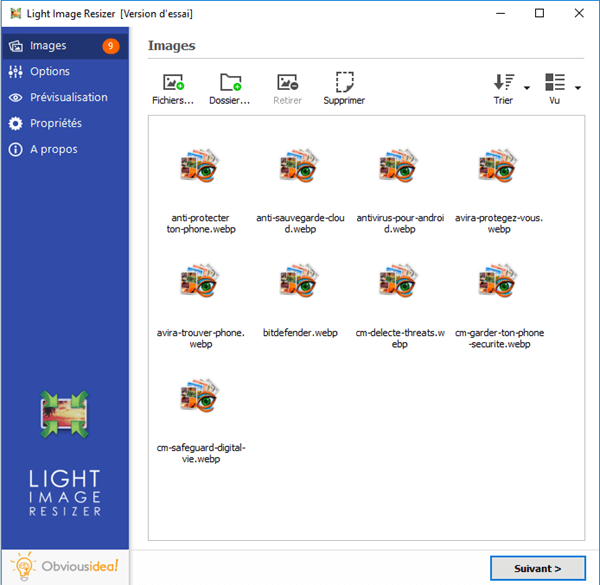
Task: Click file name cm-safeguard-digital-vie.webp
Action: point(201,453)
